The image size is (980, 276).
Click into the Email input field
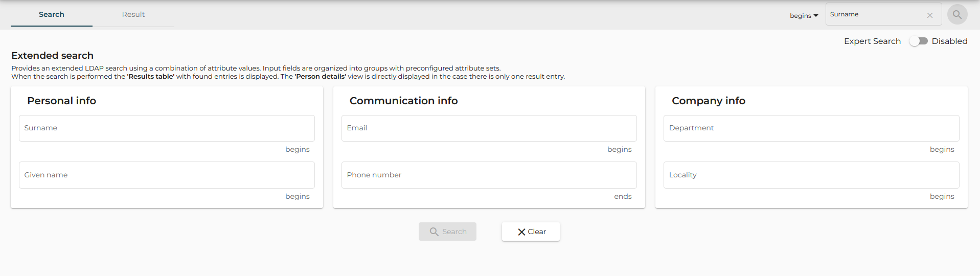pyautogui.click(x=489, y=128)
